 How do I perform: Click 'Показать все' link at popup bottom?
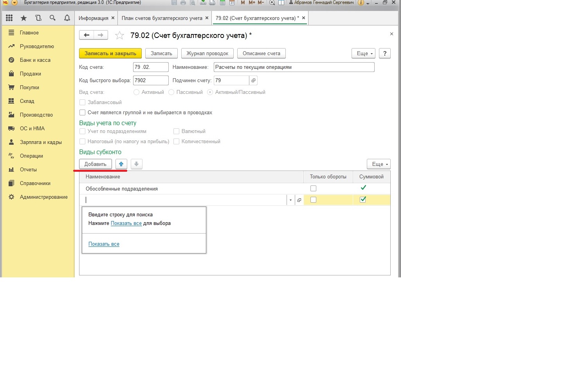[104, 244]
